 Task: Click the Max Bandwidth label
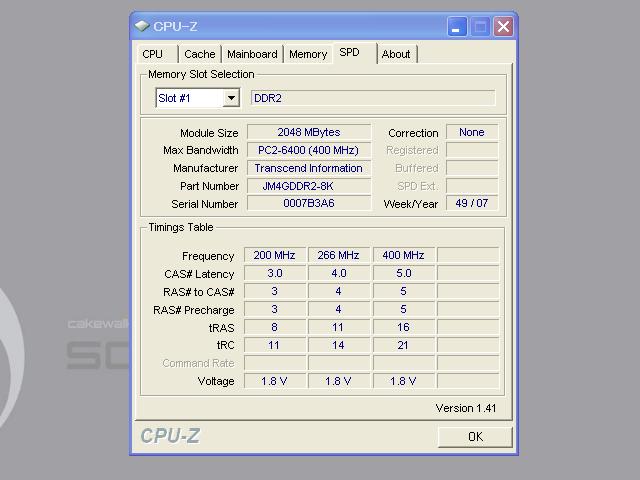coord(200,150)
